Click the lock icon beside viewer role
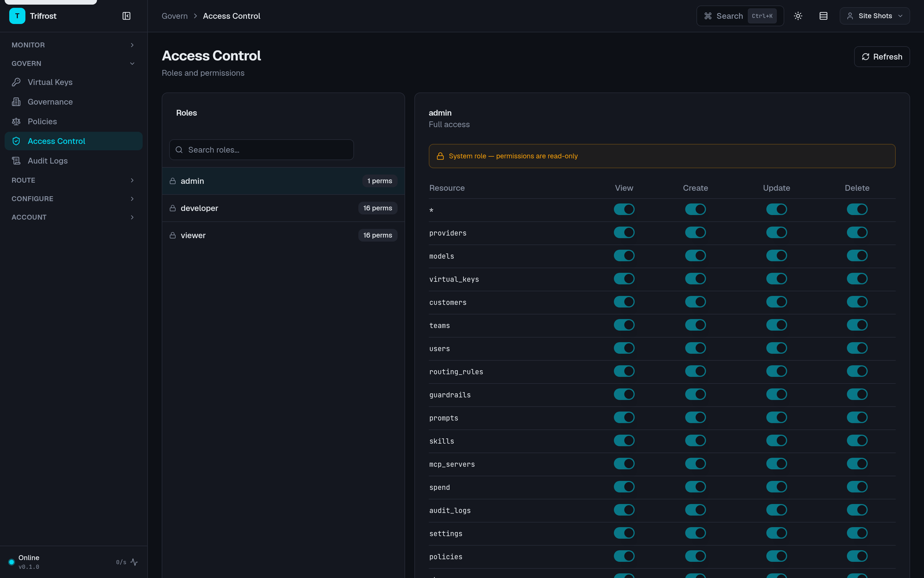The image size is (924, 578). pos(173,235)
